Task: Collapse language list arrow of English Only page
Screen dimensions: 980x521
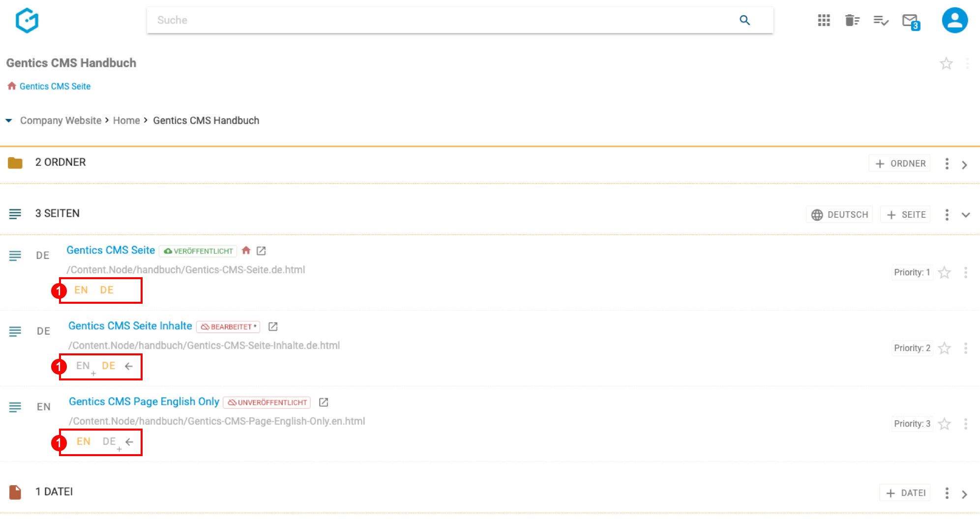Action: pos(129,442)
